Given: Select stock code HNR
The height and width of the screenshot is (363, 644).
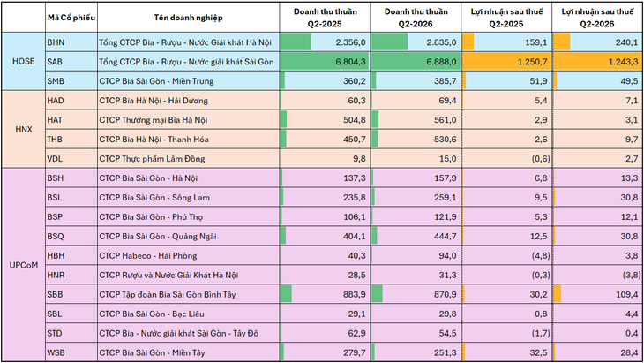Looking at the screenshot, I should tap(56, 275).
